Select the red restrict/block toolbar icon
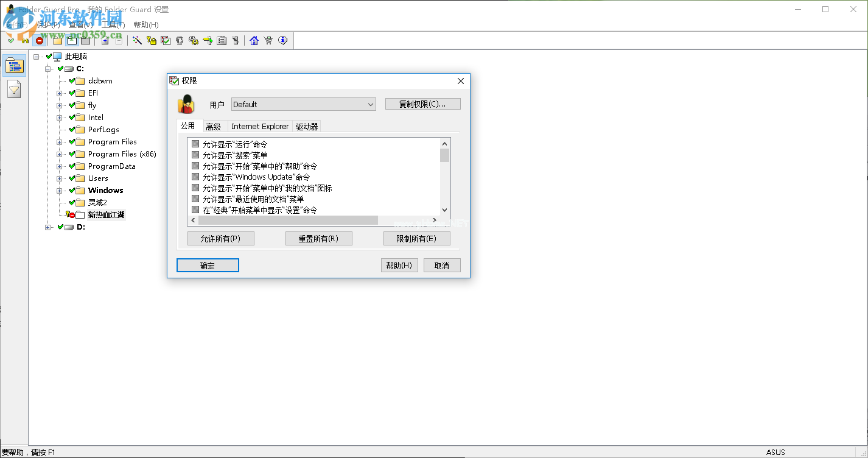The image size is (868, 458). click(38, 41)
